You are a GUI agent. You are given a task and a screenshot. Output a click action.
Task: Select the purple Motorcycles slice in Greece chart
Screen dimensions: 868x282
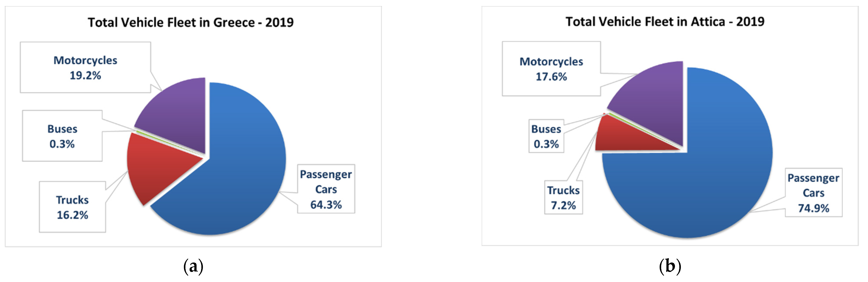click(179, 115)
